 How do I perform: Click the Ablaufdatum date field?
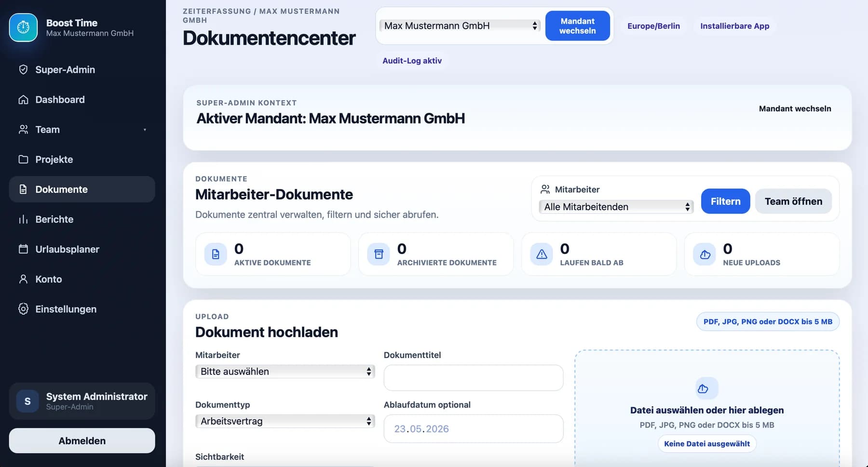point(474,428)
